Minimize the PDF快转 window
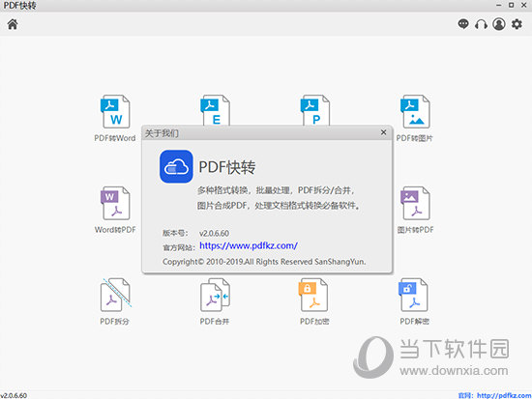Image resolution: width=532 pixels, height=399 pixels. click(x=498, y=5)
